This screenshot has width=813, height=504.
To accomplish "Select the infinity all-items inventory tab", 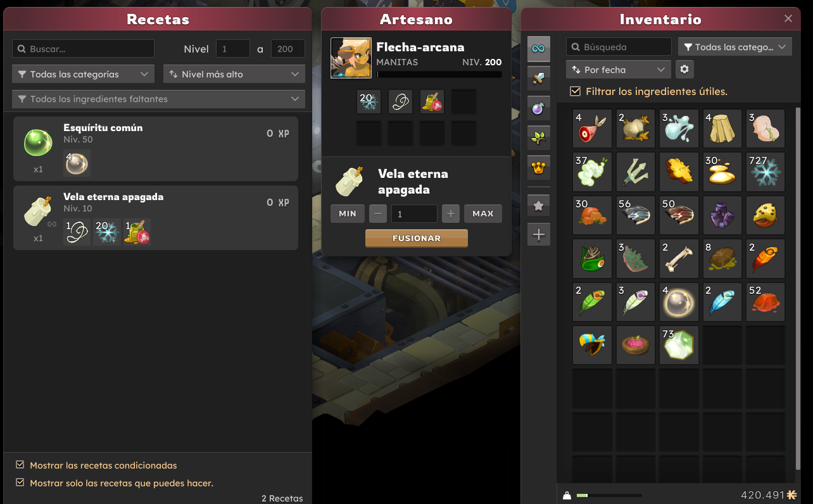I will [x=539, y=49].
